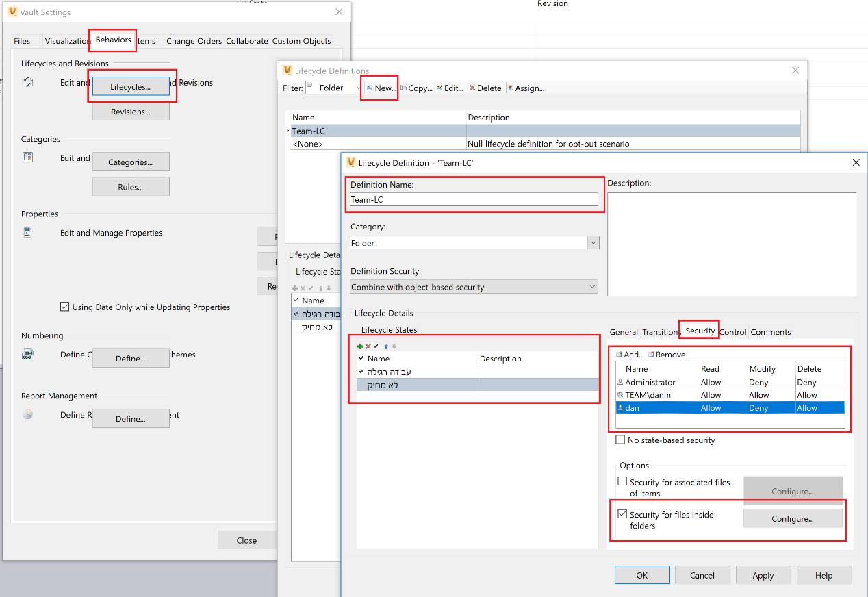Click the Rules... button
Viewport: 868px width, 597px height.
131,187
